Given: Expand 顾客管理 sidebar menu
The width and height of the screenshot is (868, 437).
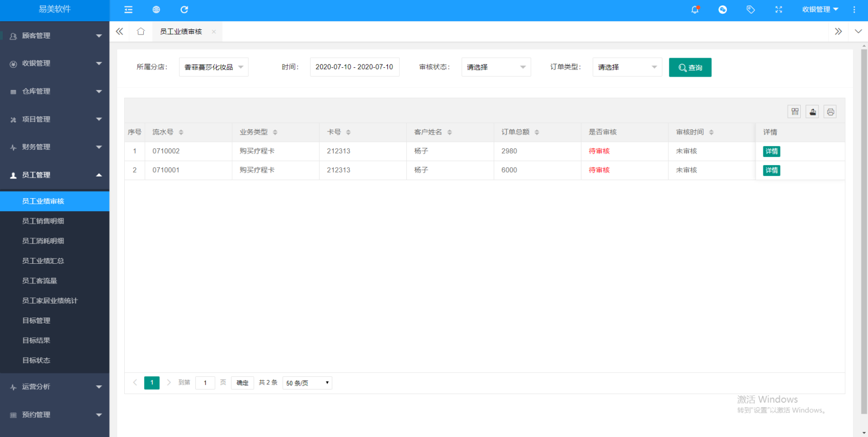Looking at the screenshot, I should (x=55, y=36).
